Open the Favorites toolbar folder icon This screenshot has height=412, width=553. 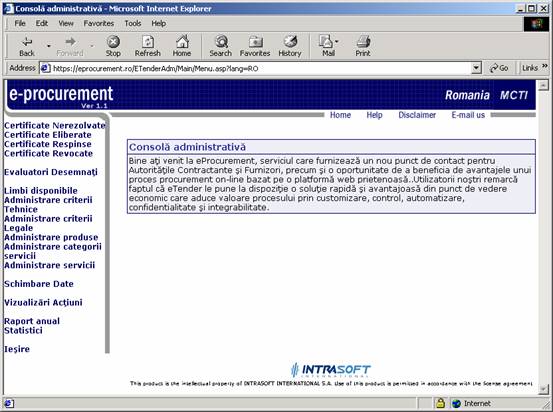(255, 42)
